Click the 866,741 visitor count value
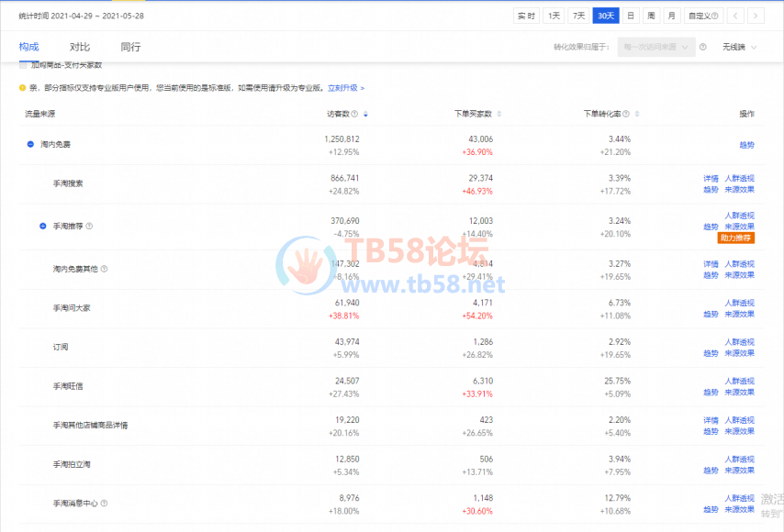 (345, 178)
